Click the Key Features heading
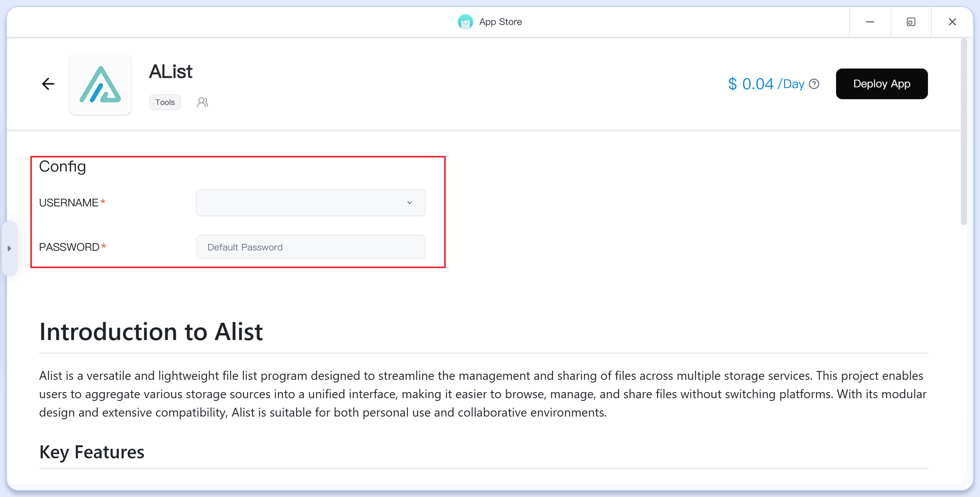The height and width of the screenshot is (497, 980). point(92,452)
